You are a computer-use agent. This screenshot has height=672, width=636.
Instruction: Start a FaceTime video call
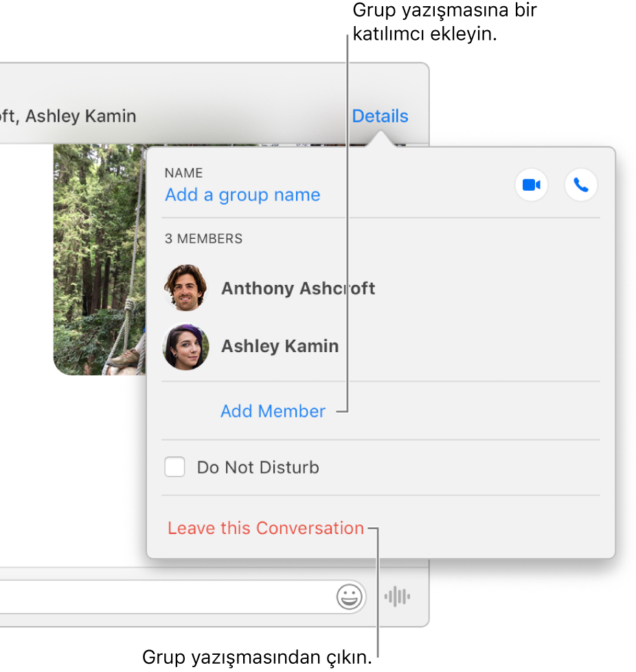pos(532,185)
